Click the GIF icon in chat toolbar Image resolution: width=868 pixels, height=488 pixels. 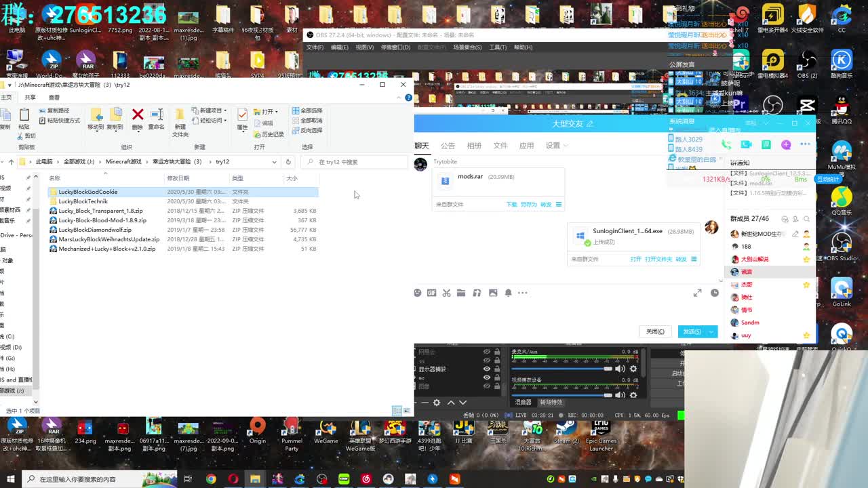point(431,293)
